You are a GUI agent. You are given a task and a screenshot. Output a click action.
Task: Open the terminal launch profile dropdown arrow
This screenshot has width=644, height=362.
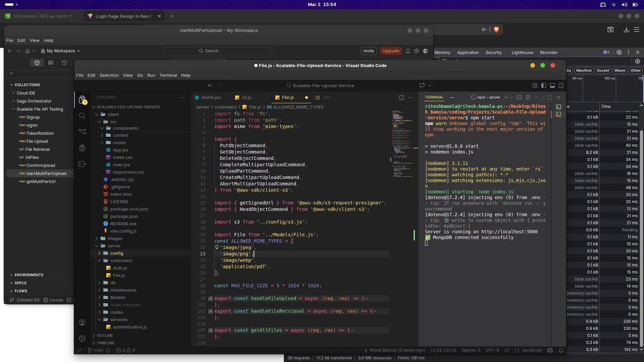[511, 98]
